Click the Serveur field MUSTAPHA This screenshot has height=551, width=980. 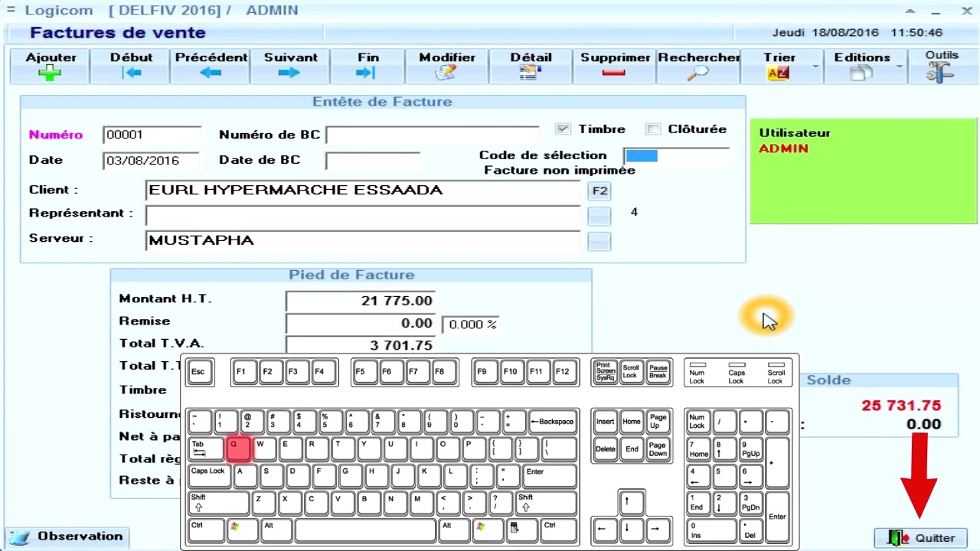pyautogui.click(x=363, y=241)
